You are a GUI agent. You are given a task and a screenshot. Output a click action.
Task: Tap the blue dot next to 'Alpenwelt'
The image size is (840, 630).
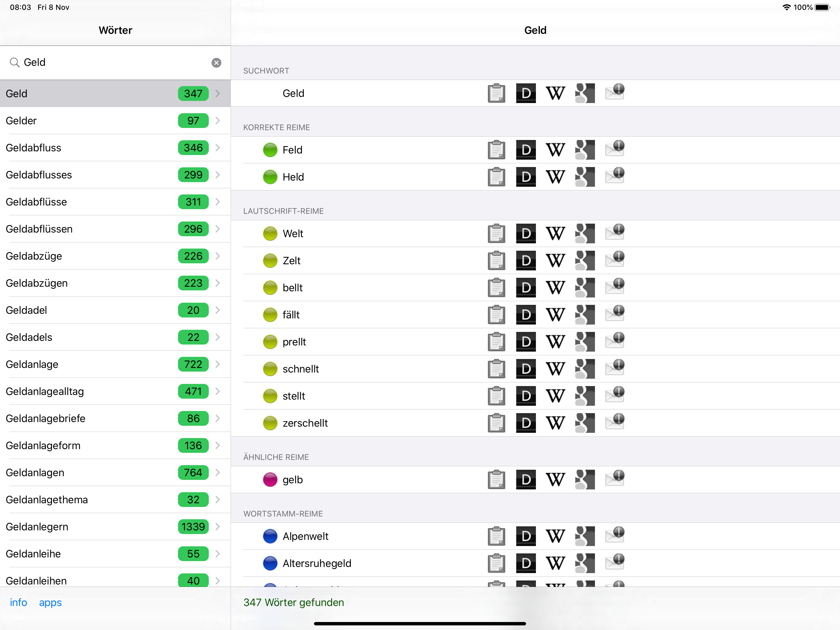270,536
